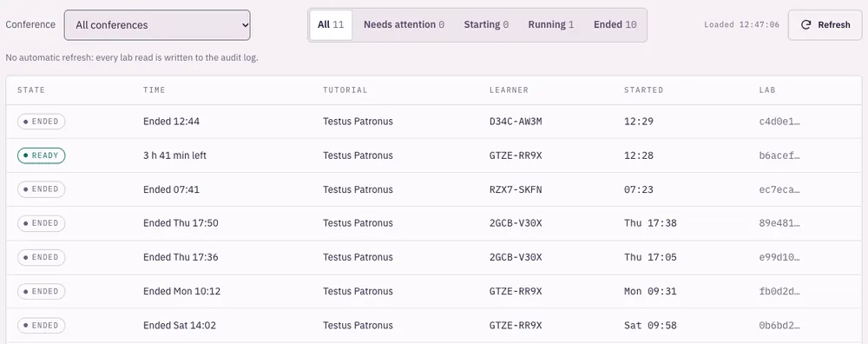The image size is (868, 344).
Task: Click Testus Patronus in Ended Sat 14:02 row
Action: tap(358, 326)
